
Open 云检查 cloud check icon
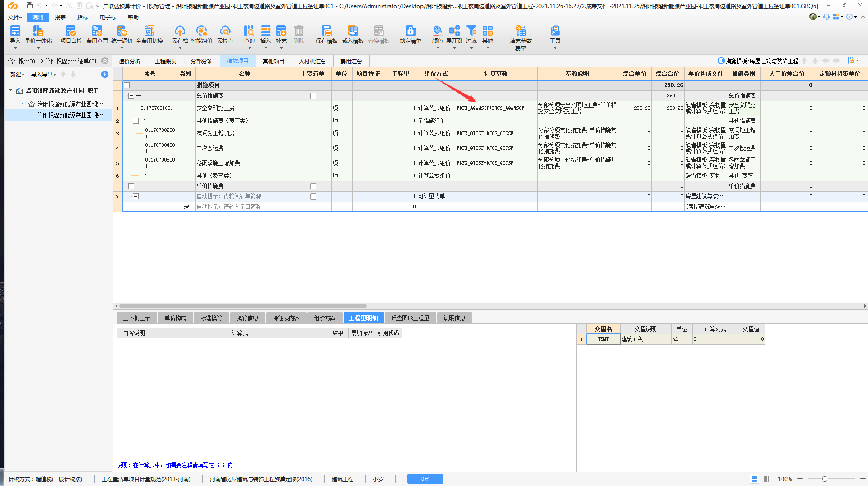click(x=225, y=35)
